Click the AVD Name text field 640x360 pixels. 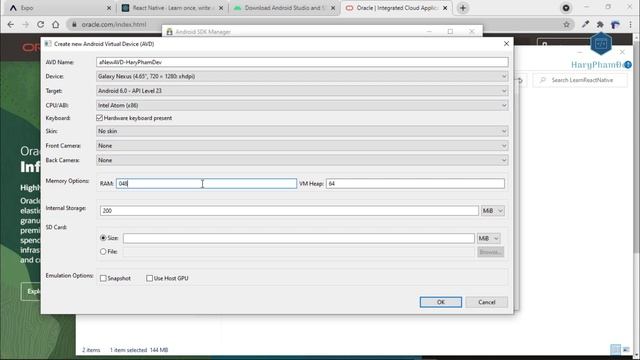(302, 62)
